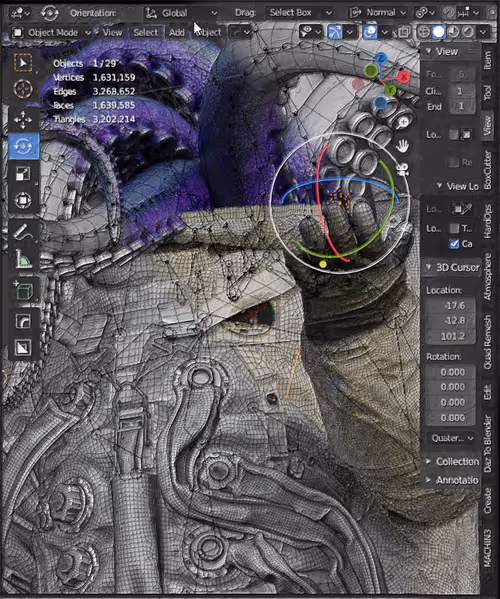Open the Add menu
This screenshot has width=500, height=599.
[x=176, y=32]
